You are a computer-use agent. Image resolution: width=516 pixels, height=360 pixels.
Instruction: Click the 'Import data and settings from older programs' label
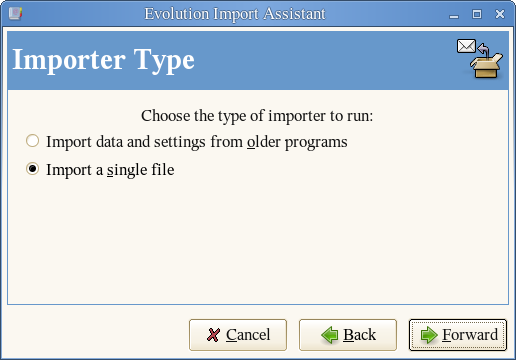[x=197, y=142]
